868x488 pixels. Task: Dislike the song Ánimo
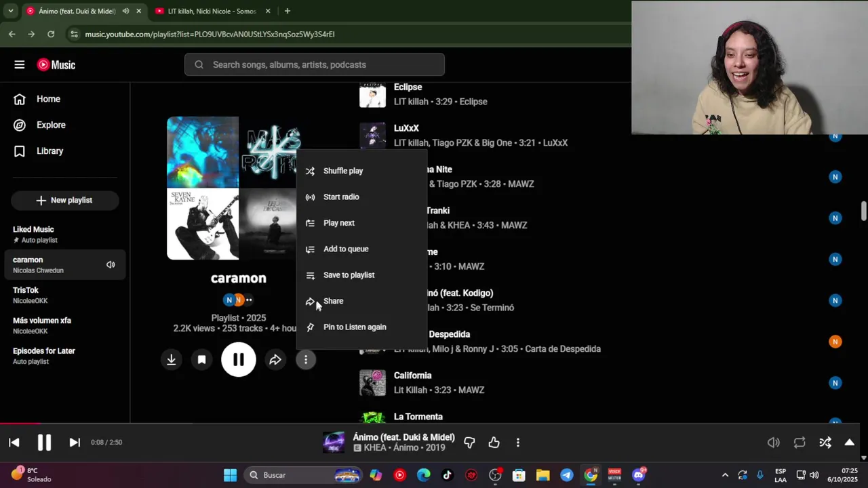(x=469, y=443)
